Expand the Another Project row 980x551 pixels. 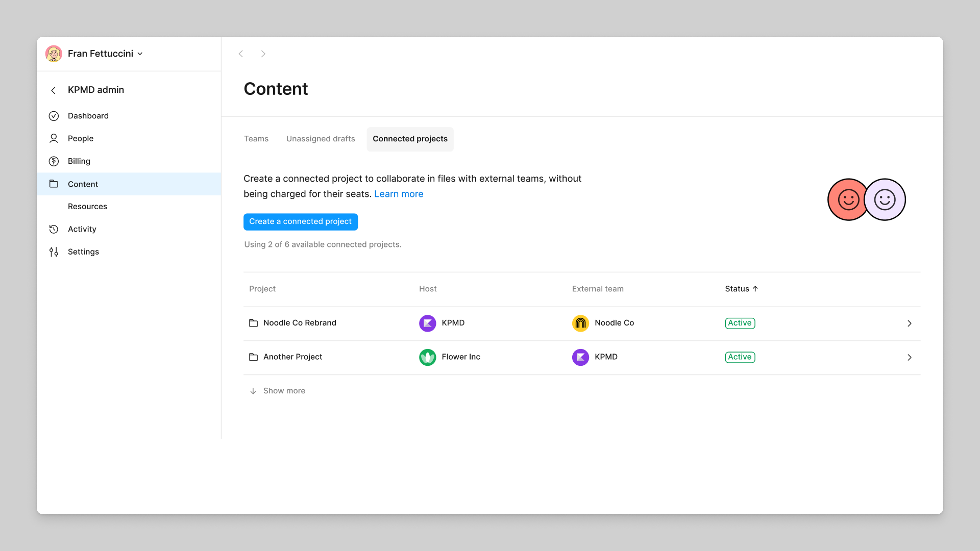910,357
